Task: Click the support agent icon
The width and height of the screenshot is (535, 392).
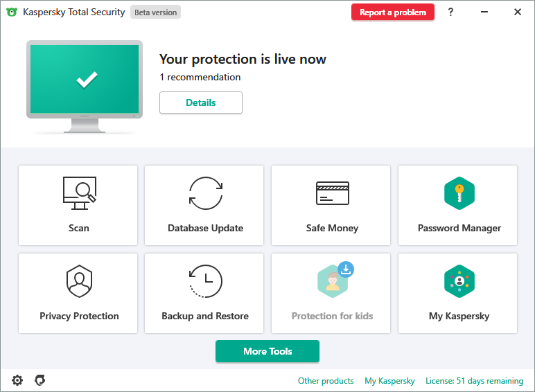Action: point(40,380)
